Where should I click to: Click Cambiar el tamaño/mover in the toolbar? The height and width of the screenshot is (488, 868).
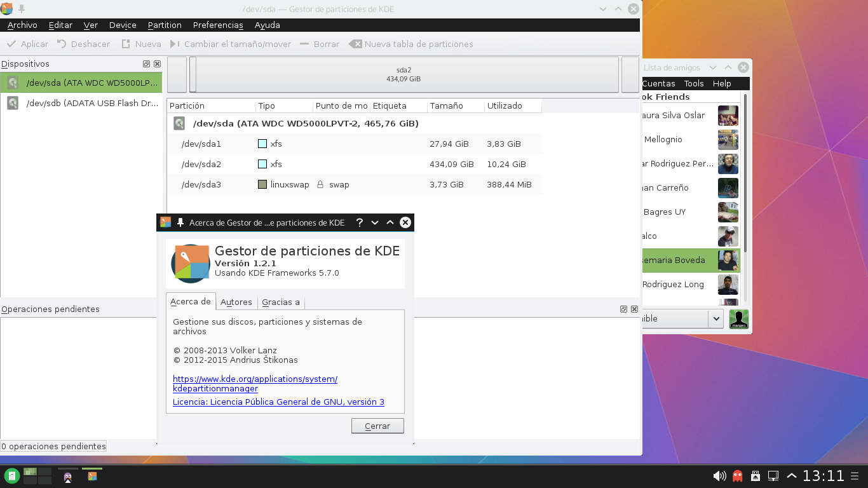point(231,44)
